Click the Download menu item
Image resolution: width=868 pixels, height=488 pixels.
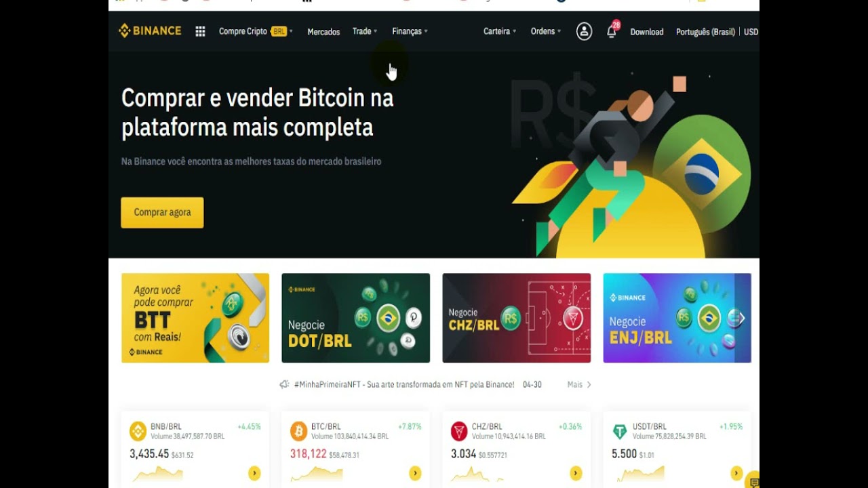(x=647, y=32)
